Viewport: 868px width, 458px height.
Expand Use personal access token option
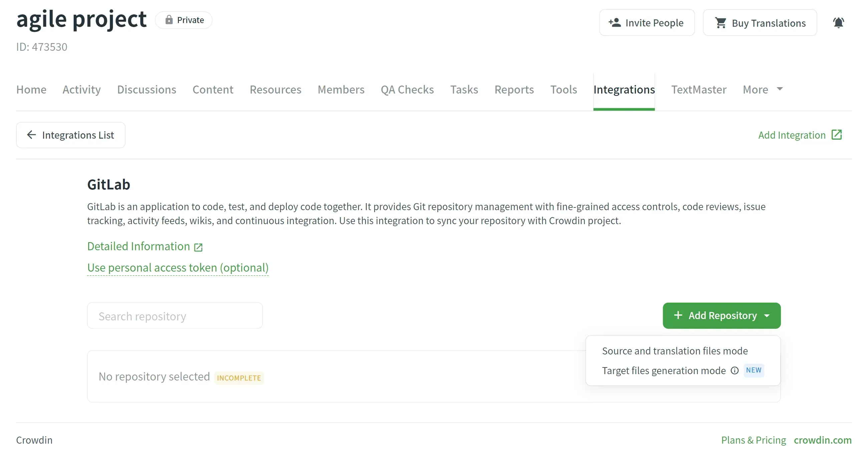pyautogui.click(x=178, y=268)
